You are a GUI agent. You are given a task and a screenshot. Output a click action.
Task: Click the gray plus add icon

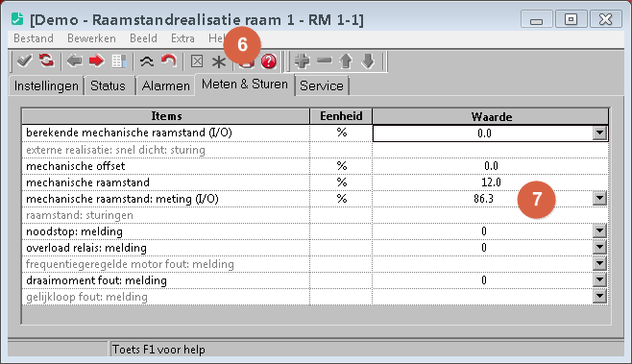point(303,61)
